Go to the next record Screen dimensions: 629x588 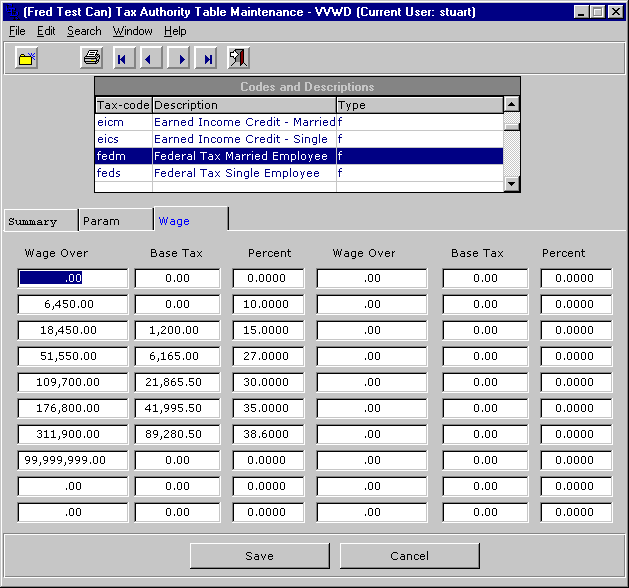pos(179,59)
